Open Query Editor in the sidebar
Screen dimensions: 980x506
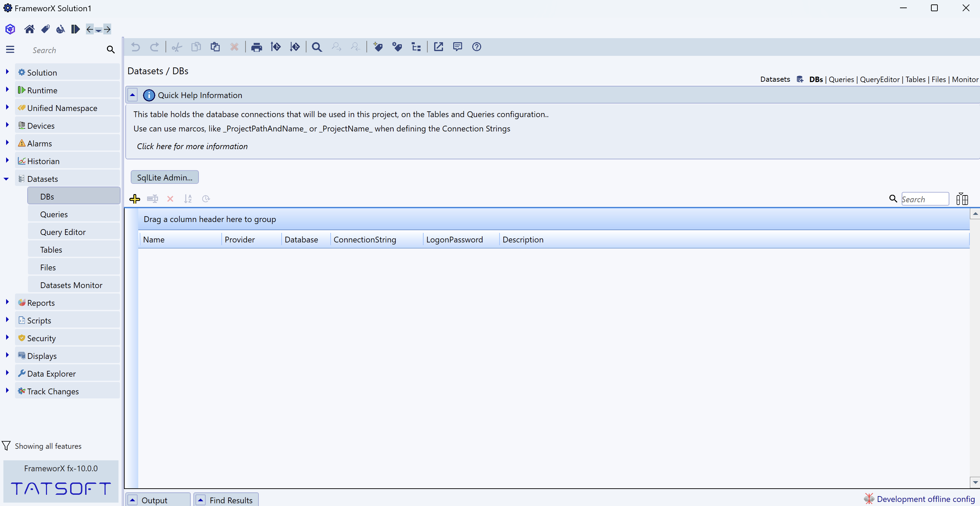point(74,232)
